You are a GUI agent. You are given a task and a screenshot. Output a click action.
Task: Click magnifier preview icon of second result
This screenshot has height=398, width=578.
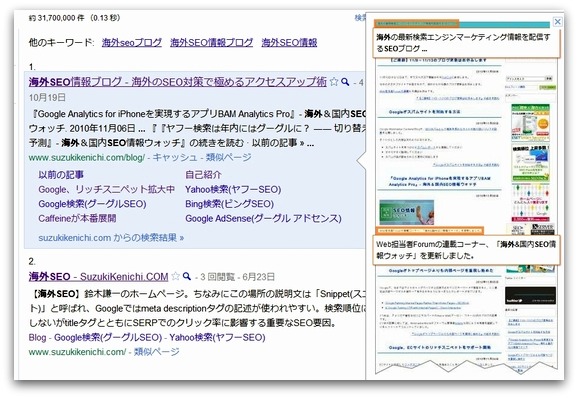tap(187, 276)
